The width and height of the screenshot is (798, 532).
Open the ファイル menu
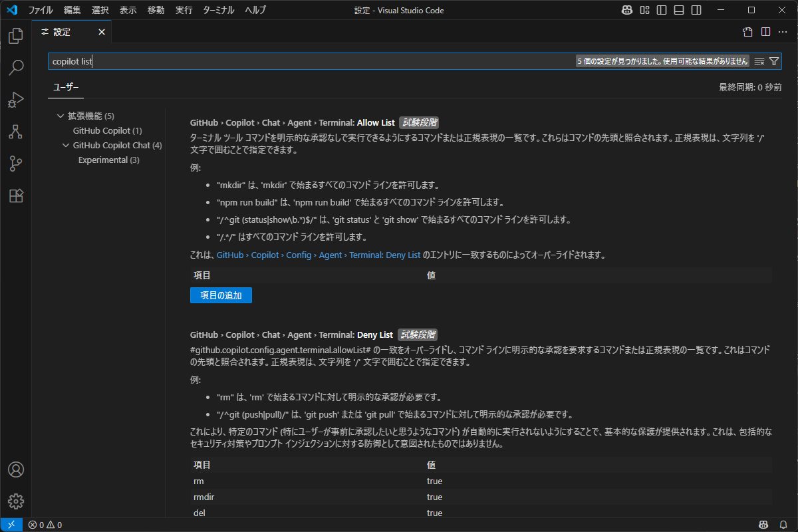pos(41,10)
